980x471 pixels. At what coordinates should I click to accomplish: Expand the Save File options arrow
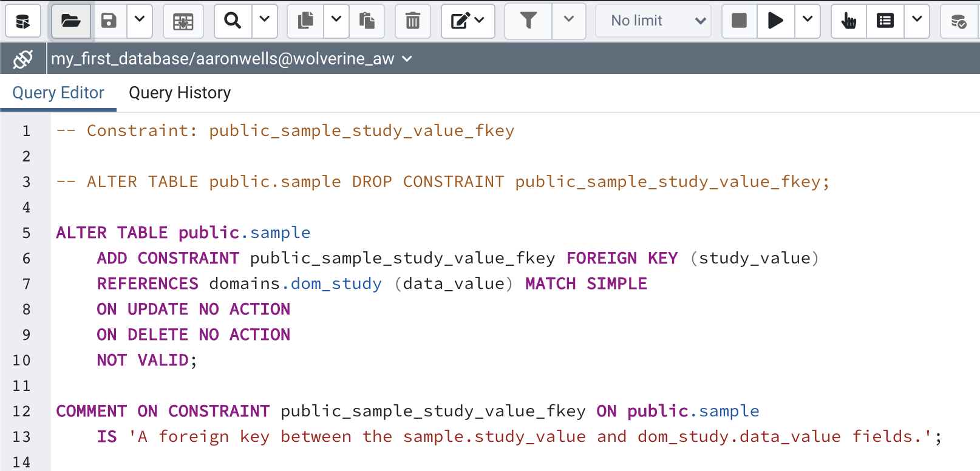[140, 21]
